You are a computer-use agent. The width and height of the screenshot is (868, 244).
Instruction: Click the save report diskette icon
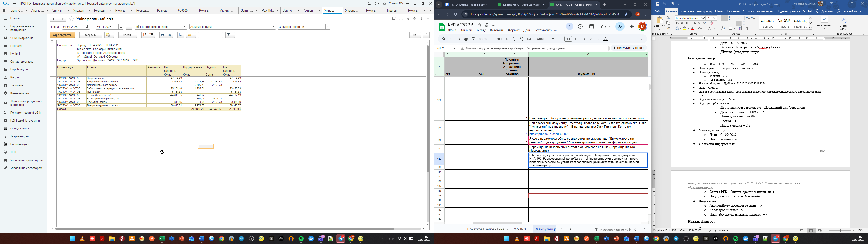click(181, 35)
